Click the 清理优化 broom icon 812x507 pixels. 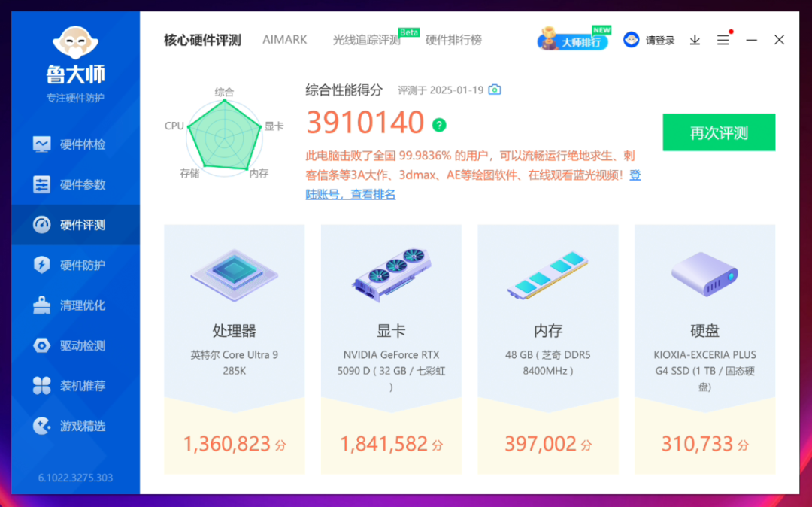pyautogui.click(x=41, y=305)
